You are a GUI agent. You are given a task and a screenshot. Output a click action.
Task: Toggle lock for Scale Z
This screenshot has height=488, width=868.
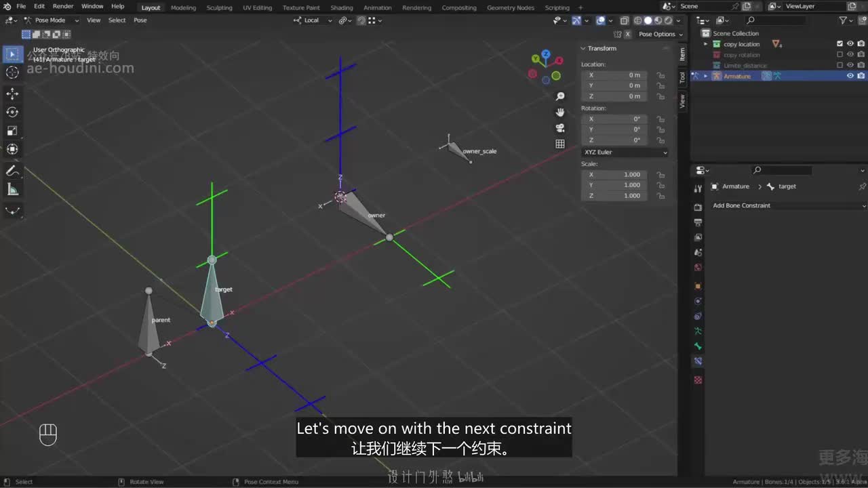(660, 196)
